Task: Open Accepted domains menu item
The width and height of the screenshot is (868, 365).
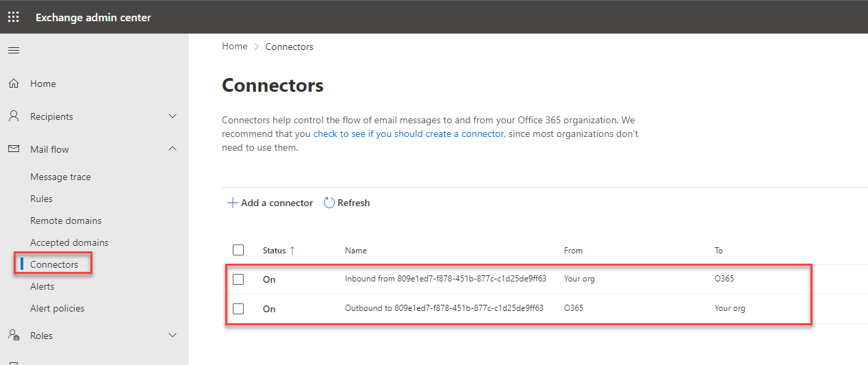Action: [x=69, y=242]
